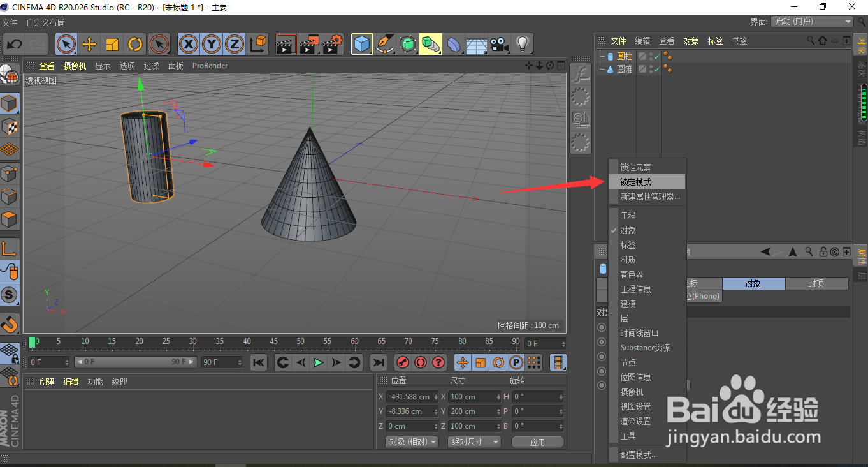Screen dimensions: 868x467
Task: Toggle 圆柱 editor visibility dots
Action: pos(650,56)
